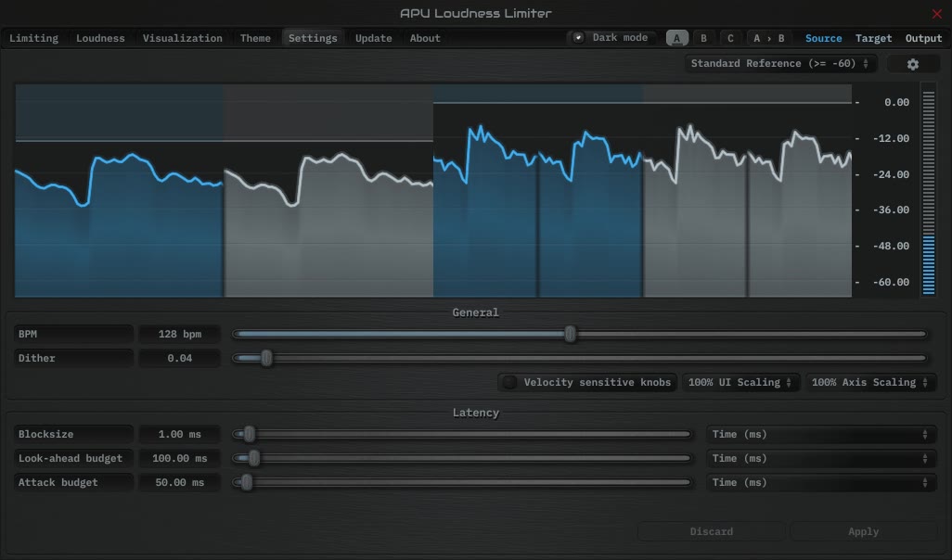Click the Discard button
Image resolution: width=952 pixels, height=560 pixels.
(711, 531)
